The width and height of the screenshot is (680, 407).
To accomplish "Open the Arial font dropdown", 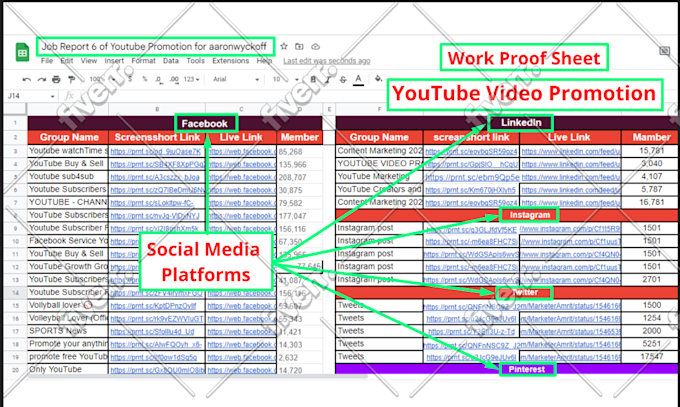I will tap(236, 79).
